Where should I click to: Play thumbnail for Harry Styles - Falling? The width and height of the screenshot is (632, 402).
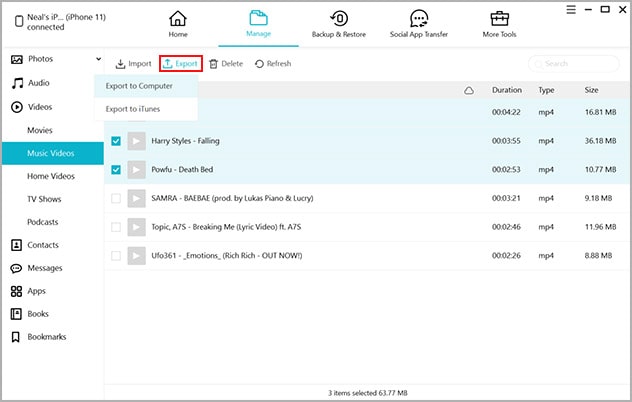coord(136,141)
